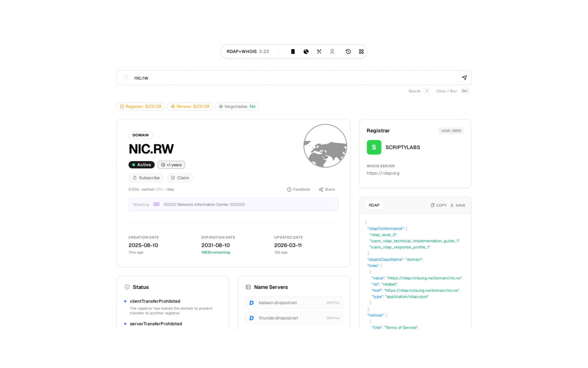The image size is (588, 368).
Task: Click the Network Information Center meaning text
Action: point(204,205)
